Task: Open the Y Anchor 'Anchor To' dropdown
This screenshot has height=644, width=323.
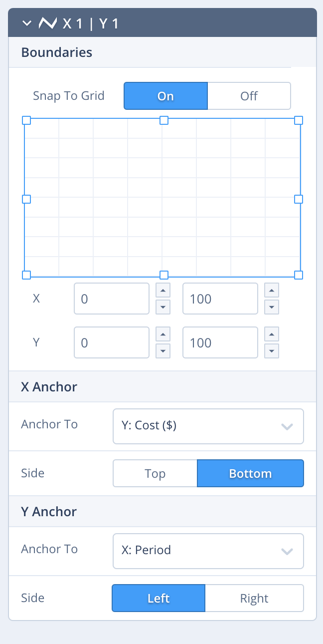Action: pyautogui.click(x=208, y=551)
